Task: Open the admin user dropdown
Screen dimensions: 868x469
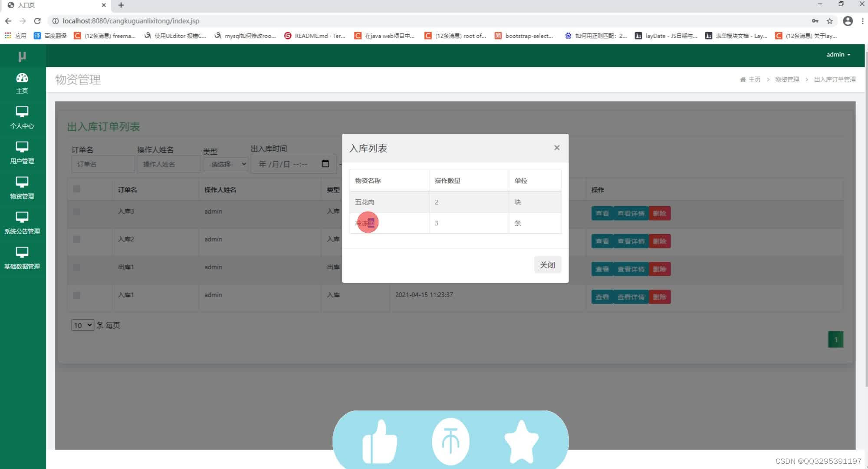Action: (x=838, y=54)
